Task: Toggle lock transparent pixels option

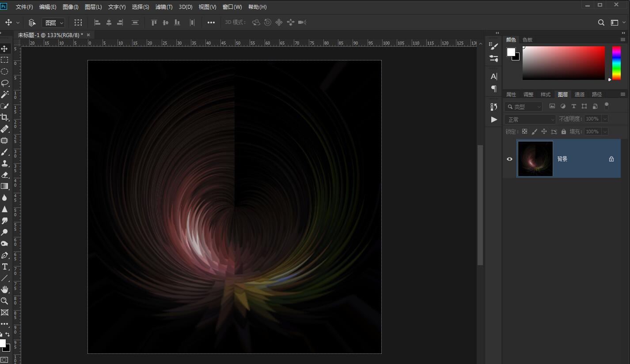Action: [524, 131]
